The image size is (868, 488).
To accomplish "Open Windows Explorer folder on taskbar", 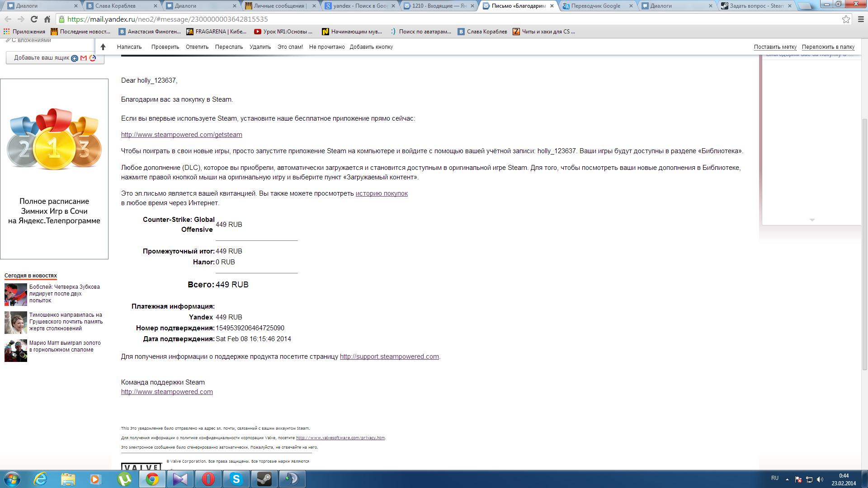I will coord(68,479).
